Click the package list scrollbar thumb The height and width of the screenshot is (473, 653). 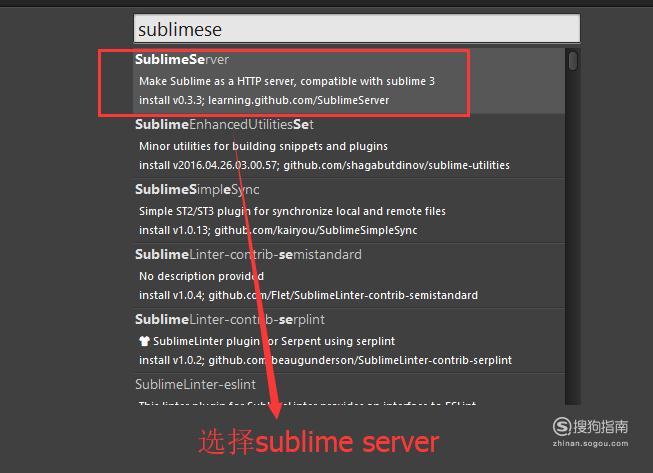(x=573, y=61)
